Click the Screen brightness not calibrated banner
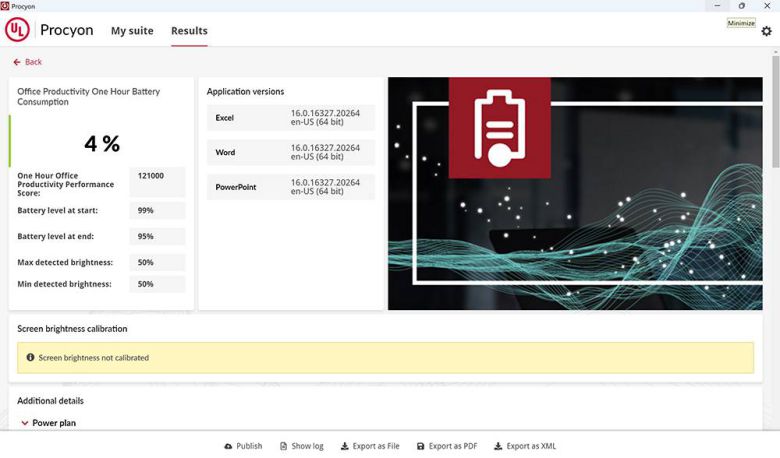 click(385, 357)
